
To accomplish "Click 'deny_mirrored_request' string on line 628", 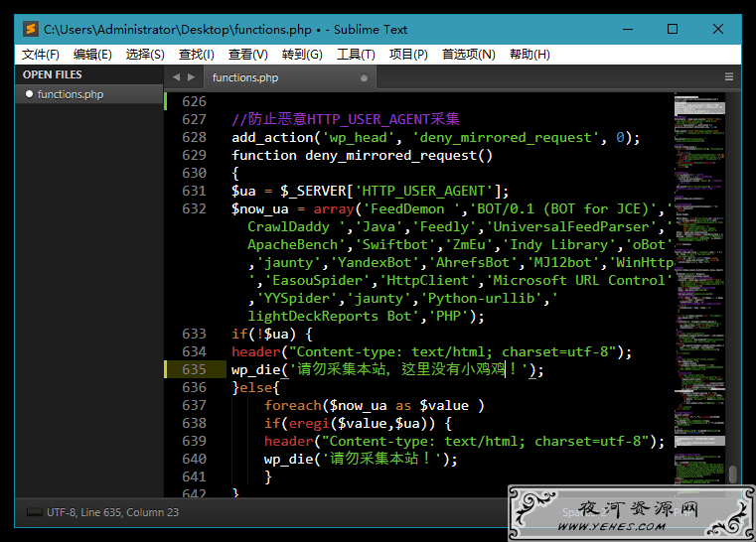I will tap(505, 138).
